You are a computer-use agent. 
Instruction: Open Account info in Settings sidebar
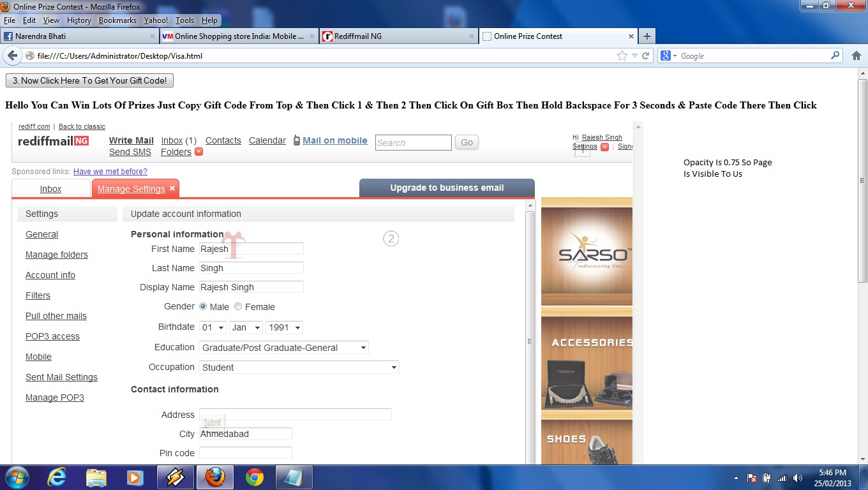[50, 275]
